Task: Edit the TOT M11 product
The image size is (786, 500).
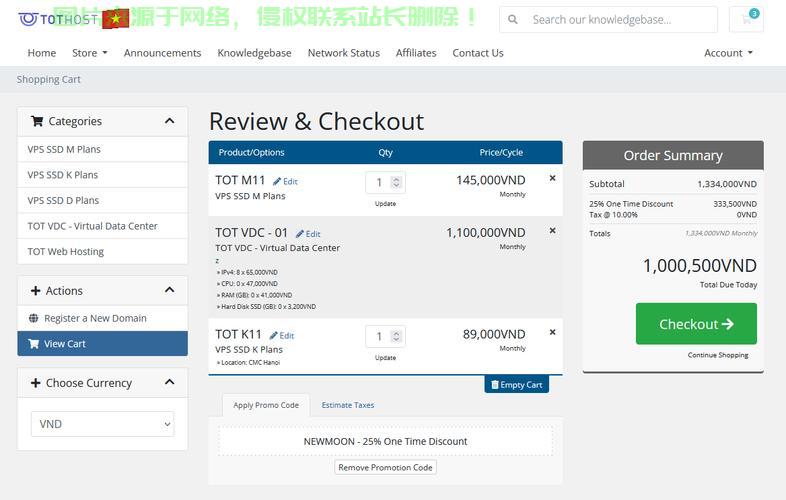Action: pos(285,182)
